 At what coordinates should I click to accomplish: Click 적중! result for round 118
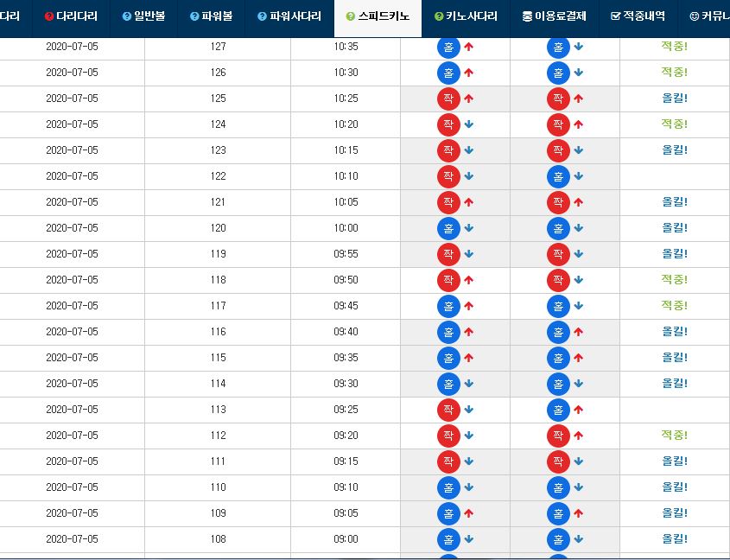click(x=675, y=279)
